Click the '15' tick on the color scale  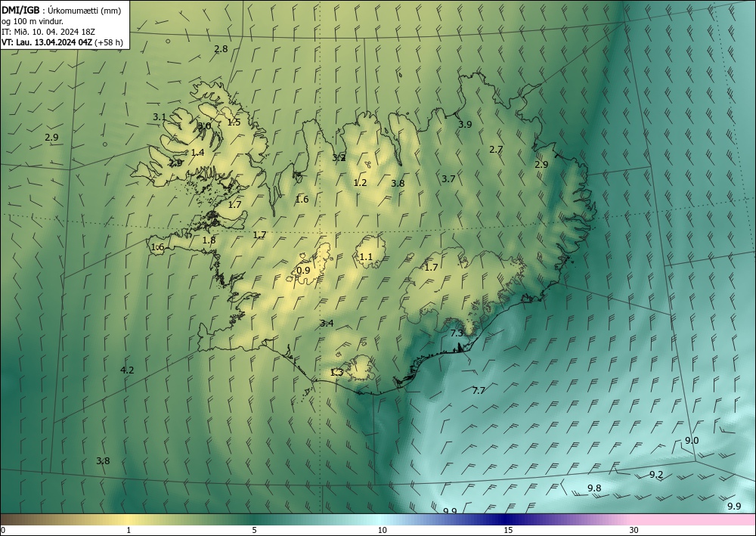pos(508,531)
